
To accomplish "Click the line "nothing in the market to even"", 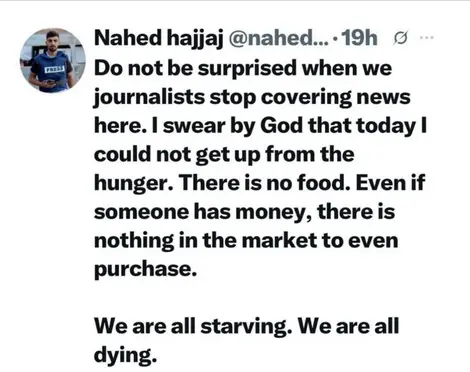I will point(246,241).
